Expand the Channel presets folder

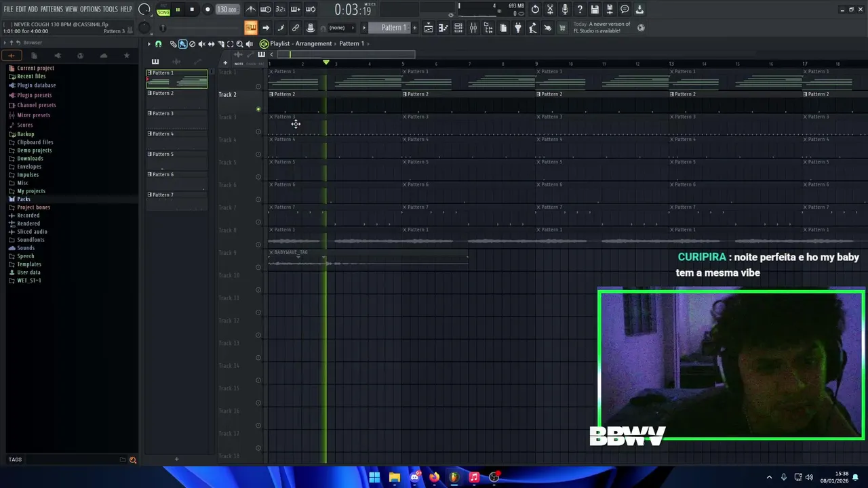(x=36, y=105)
